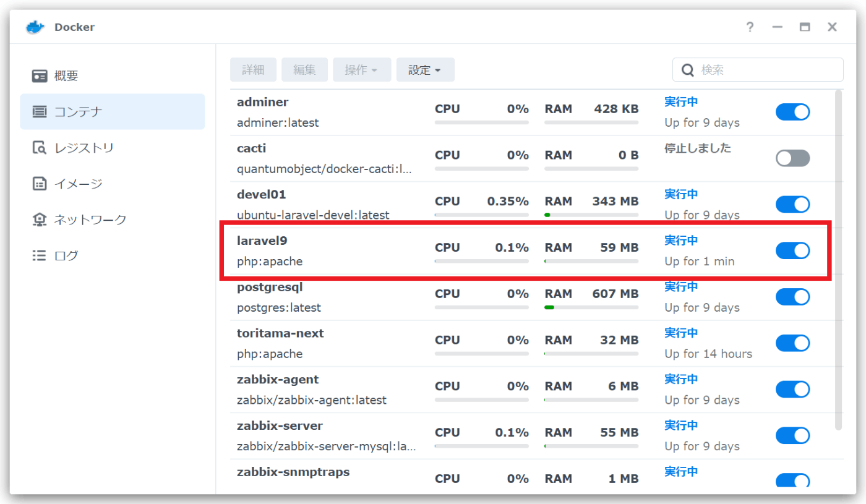Click the 検索 search input field

coord(758,70)
